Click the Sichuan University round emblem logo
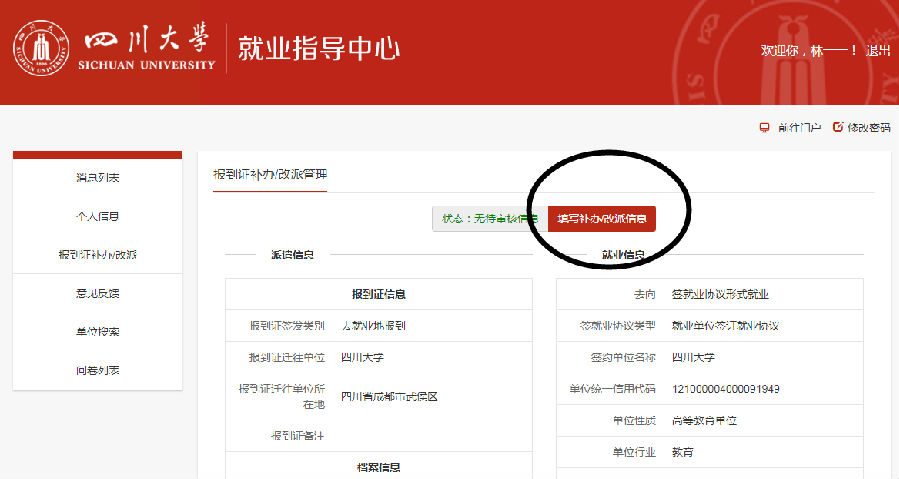Viewport: 899px width, 479px height. 41,47
